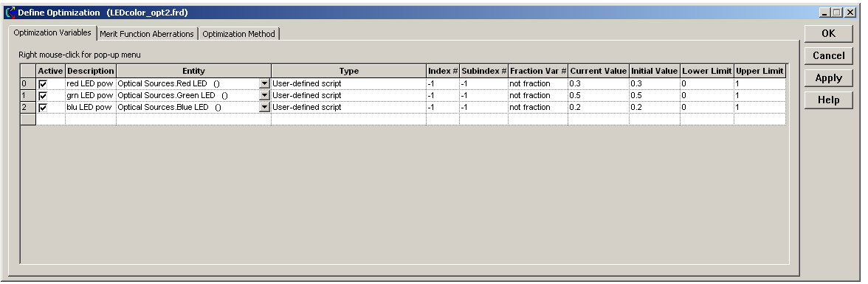Select Type cell in grn LED row
Image resolution: width=868 pixels, height=284 pixels.
coord(348,96)
